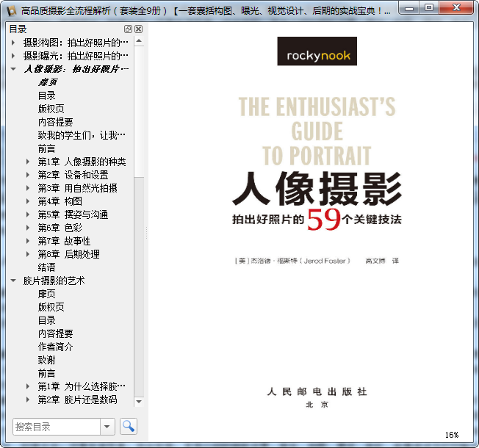Screen dimensions: 479x448
Task: Click the 人像摄影 cover title
Action: (x=317, y=189)
